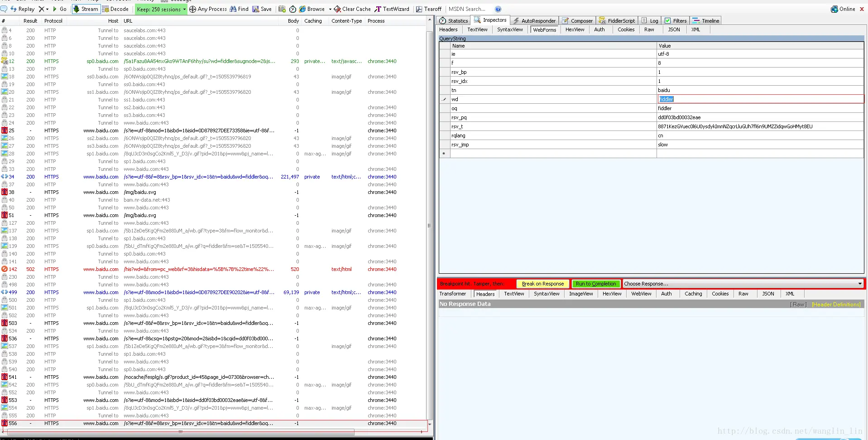Open the response ImageView tab
The image size is (868, 440).
(x=581, y=294)
